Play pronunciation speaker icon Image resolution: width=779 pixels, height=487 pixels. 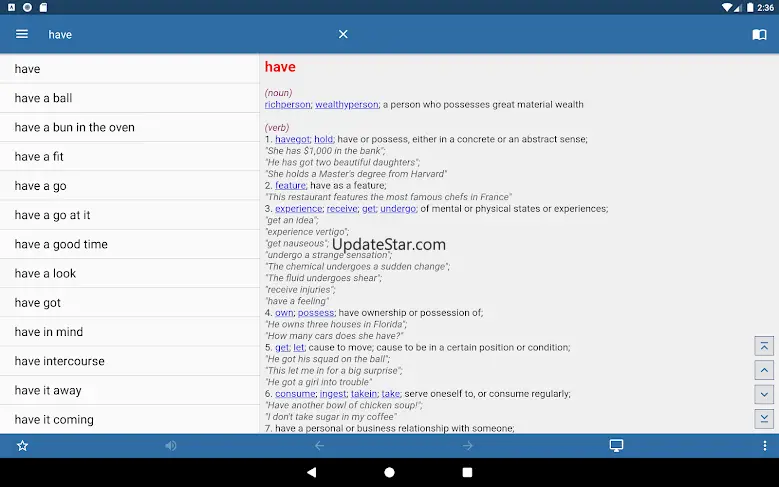[171, 446]
